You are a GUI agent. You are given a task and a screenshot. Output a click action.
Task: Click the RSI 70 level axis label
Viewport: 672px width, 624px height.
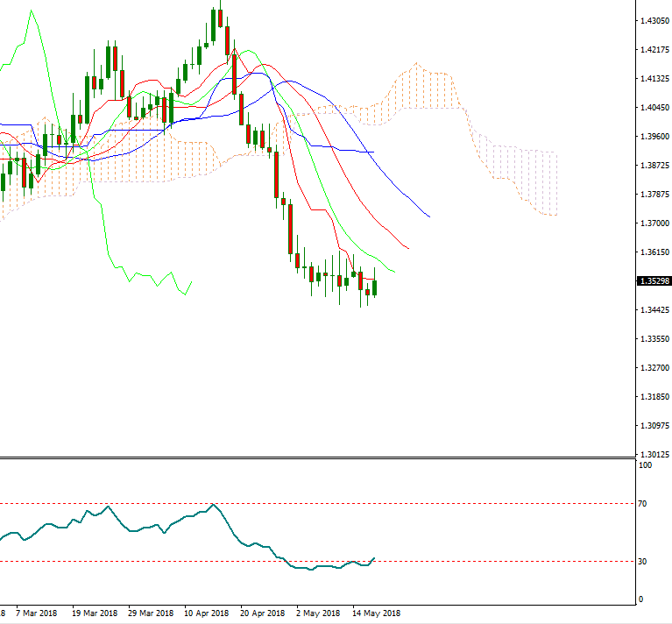pyautogui.click(x=642, y=504)
